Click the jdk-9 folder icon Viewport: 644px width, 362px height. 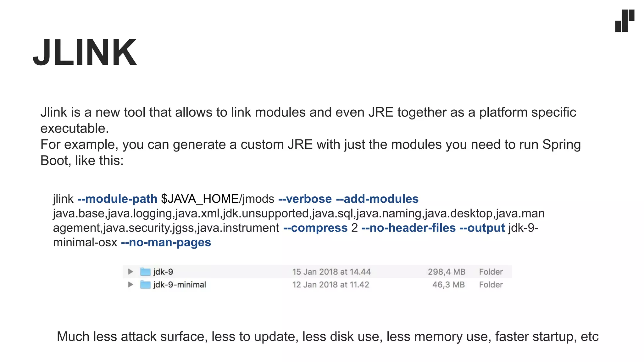[145, 271]
